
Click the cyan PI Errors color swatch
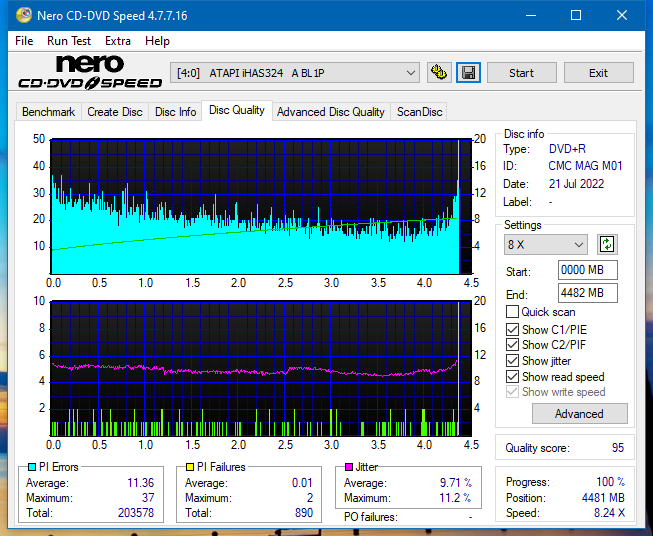point(32,467)
